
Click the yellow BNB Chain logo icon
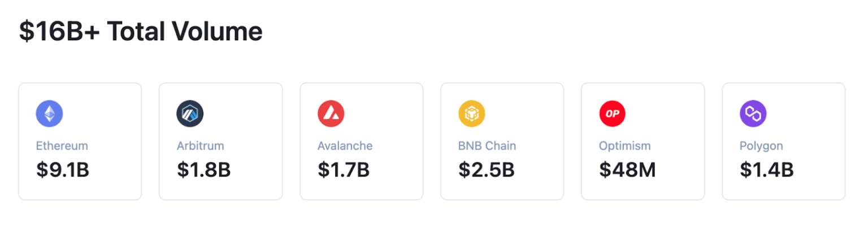[x=471, y=113]
